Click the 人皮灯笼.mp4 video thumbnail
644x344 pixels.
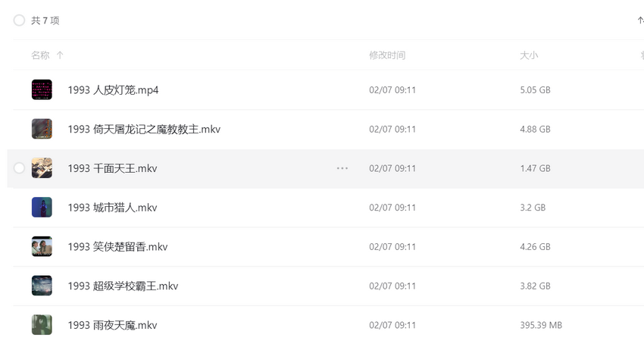coord(42,89)
